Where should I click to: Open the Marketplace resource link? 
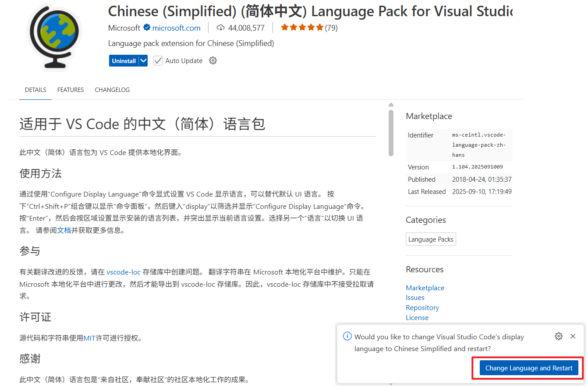425,288
